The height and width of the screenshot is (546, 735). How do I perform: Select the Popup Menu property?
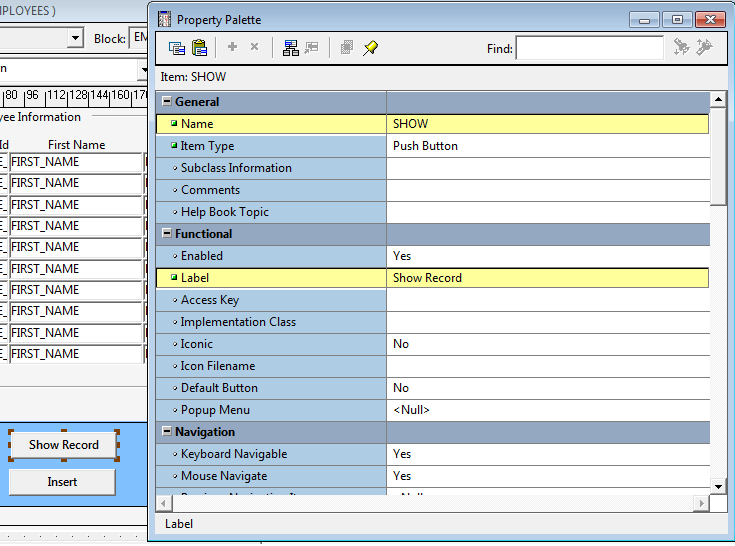(x=271, y=411)
